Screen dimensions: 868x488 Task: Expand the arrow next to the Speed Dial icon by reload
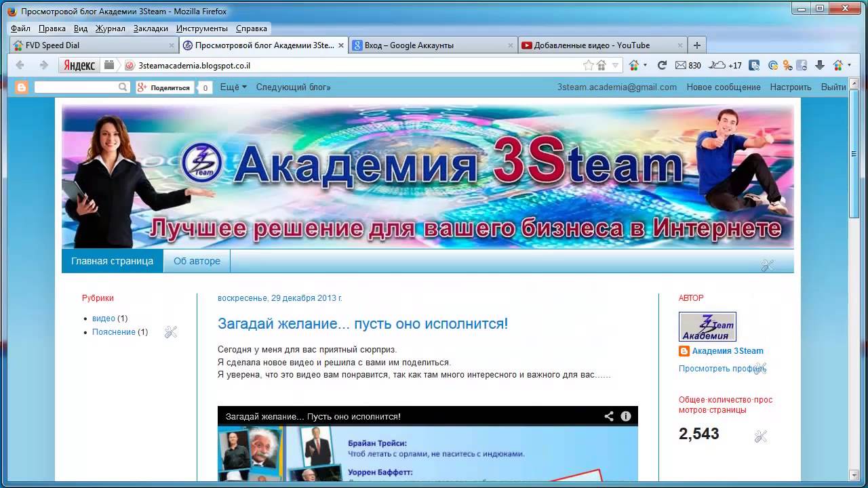click(x=645, y=65)
